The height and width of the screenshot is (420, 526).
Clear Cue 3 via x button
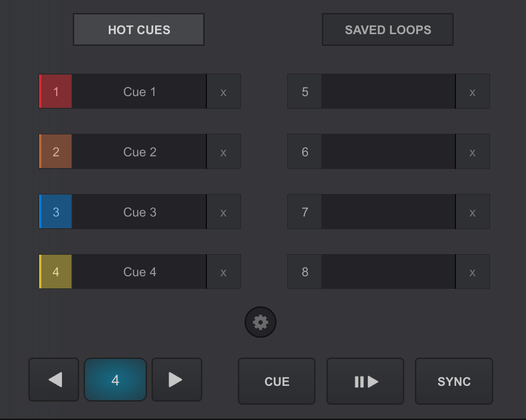223,212
